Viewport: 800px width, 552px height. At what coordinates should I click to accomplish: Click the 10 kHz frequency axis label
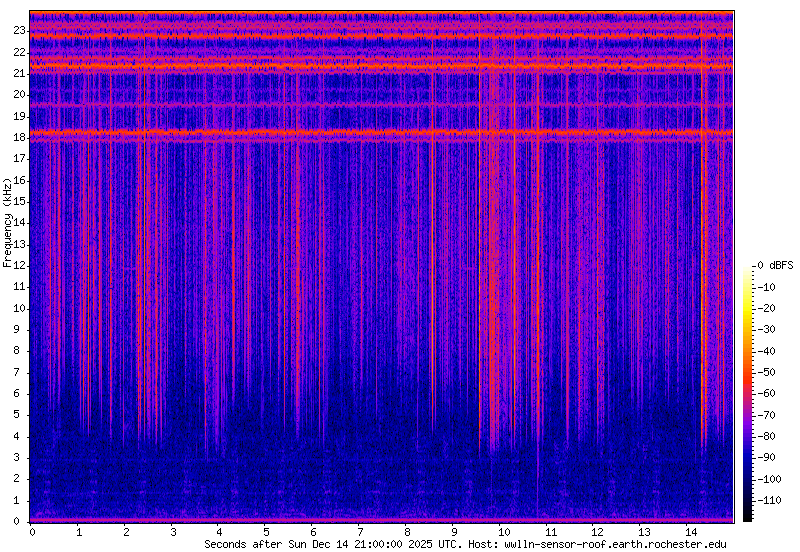(17, 308)
